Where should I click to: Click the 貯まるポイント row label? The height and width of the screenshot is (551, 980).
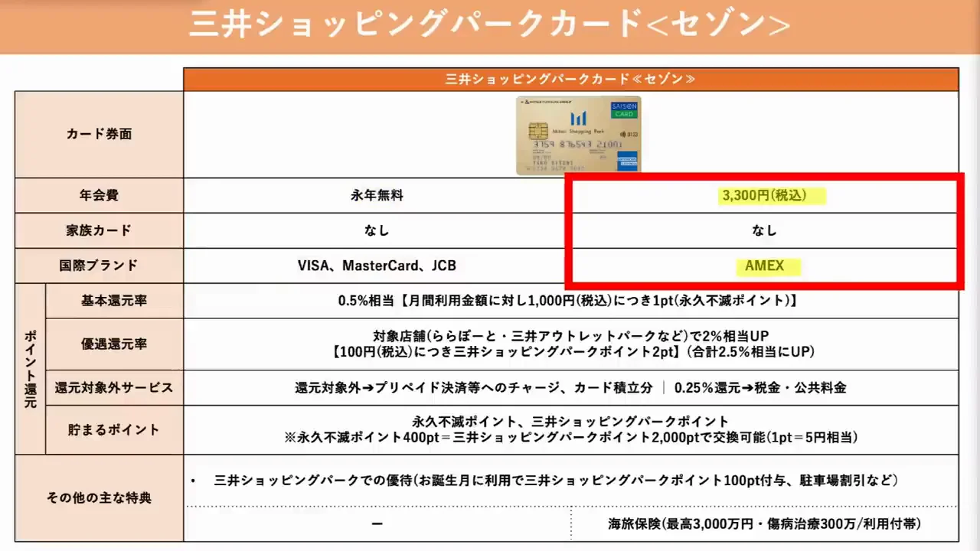[x=114, y=430]
